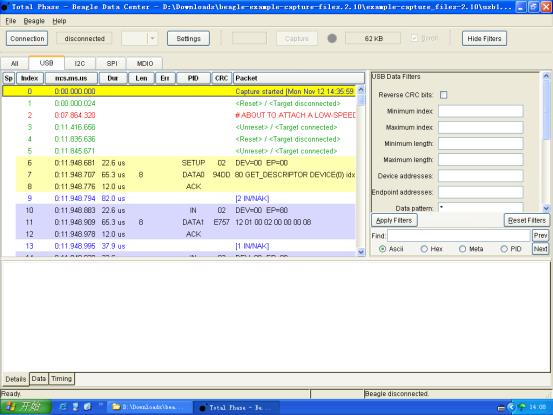This screenshot has width=553, height=415.
Task: Open the File menu
Action: (x=11, y=21)
